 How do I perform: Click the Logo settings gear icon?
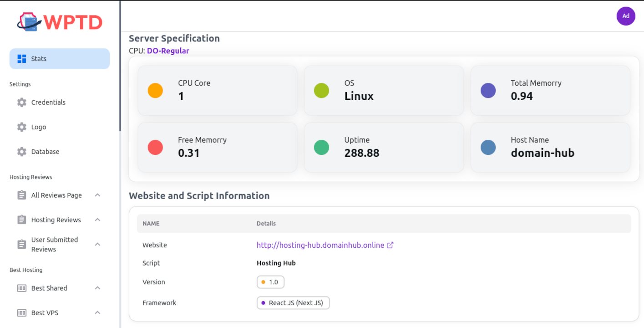22,127
